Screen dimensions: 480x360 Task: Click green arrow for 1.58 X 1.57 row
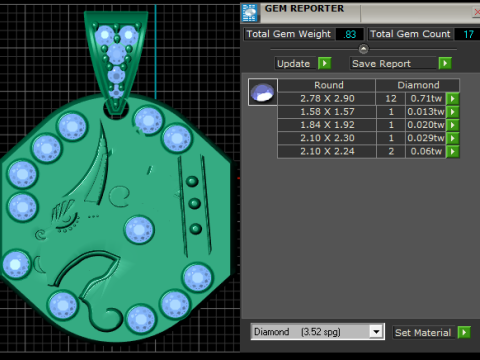coord(453,112)
